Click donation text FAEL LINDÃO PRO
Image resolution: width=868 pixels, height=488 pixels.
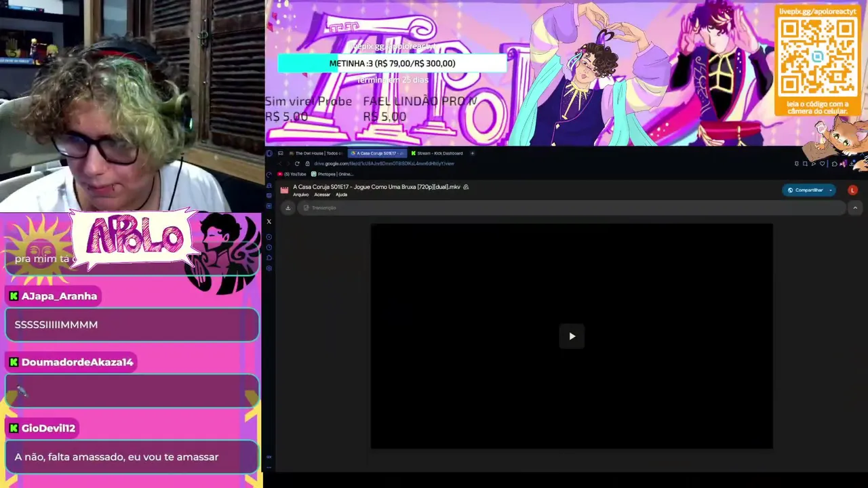click(420, 101)
